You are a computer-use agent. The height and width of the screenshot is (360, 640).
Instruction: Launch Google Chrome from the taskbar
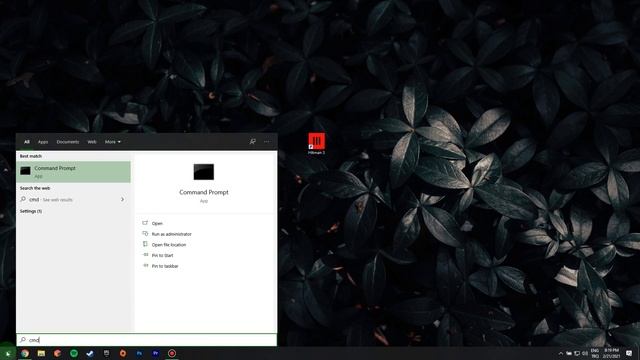[25, 353]
